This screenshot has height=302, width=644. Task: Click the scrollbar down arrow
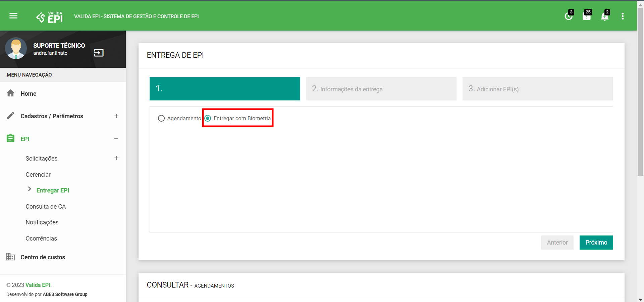(x=641, y=299)
